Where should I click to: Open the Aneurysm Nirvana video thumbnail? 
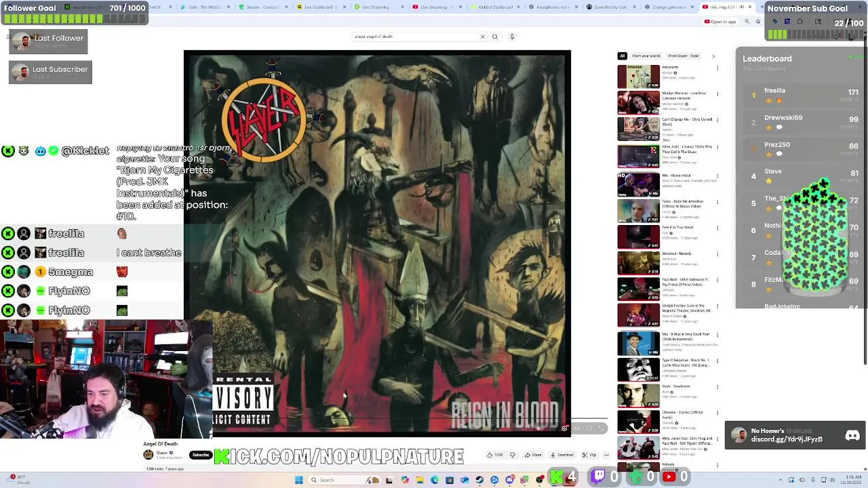tap(638, 77)
